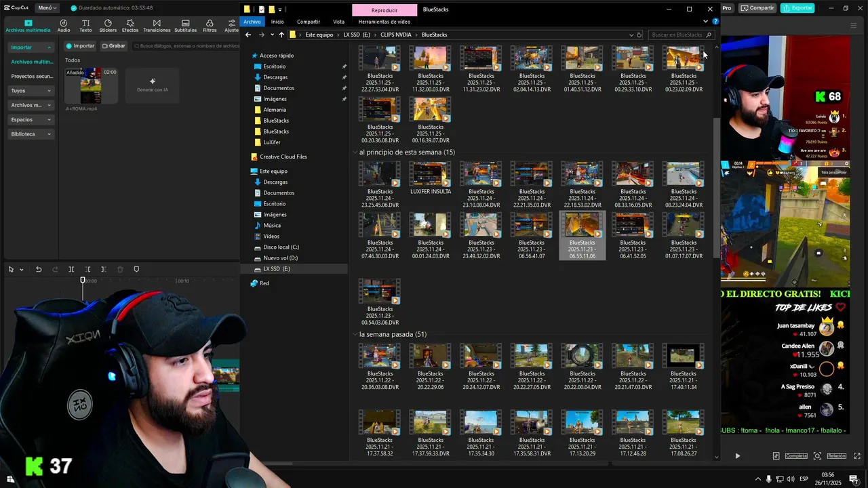Viewport: 868px width, 488px height.
Task: Click the Pro badge button in CapCut
Action: click(x=727, y=8)
